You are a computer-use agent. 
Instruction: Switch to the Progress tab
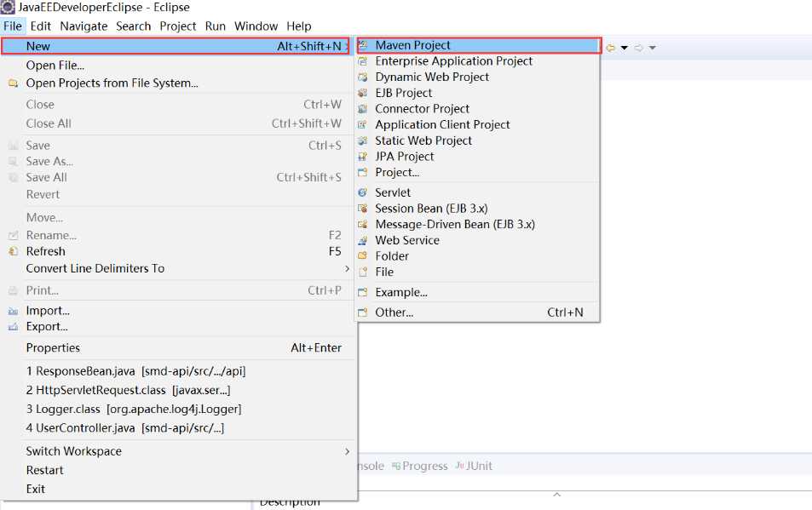click(x=420, y=466)
